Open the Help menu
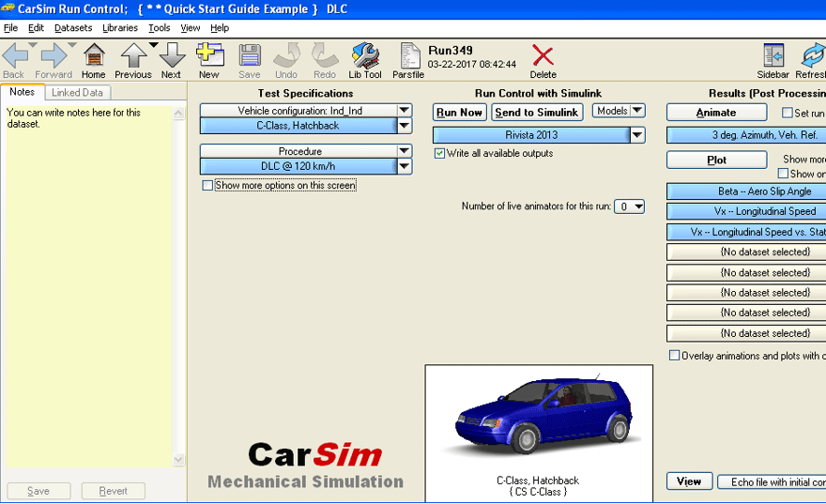This screenshot has width=826, height=504. pyautogui.click(x=220, y=28)
